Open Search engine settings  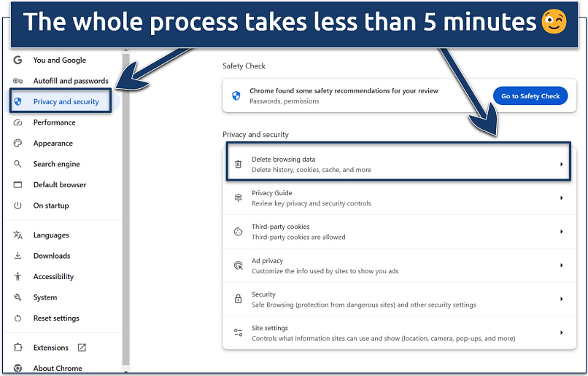pyautogui.click(x=57, y=164)
